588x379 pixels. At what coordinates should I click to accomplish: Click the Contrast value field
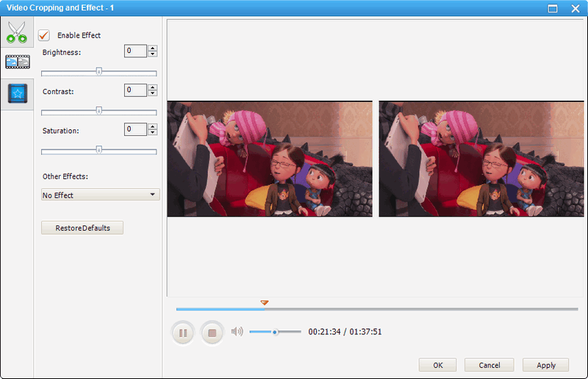coord(135,90)
